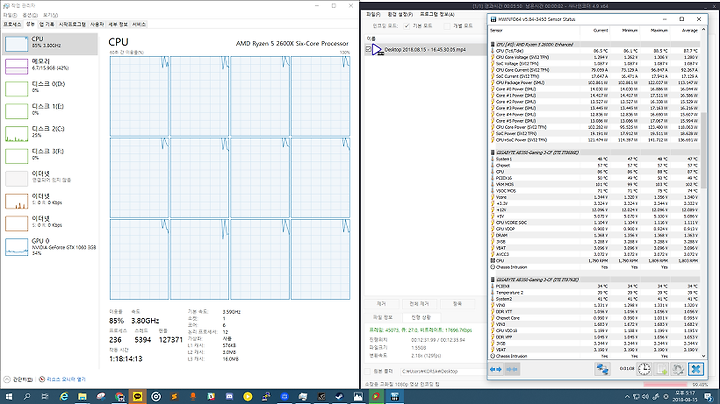This screenshot has width=720, height=404.
Task: Open encoder File (파일) menu
Action: tap(373, 14)
